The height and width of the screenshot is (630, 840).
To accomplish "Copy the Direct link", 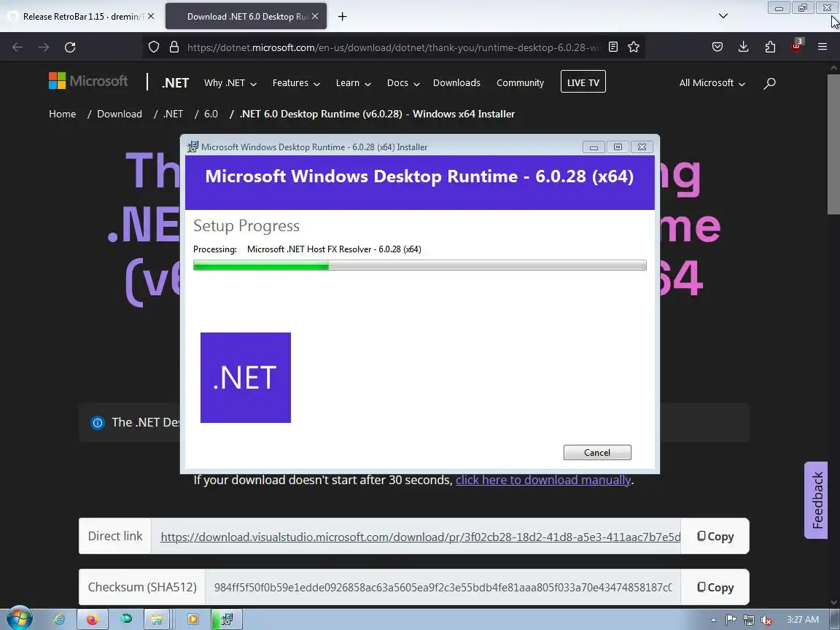I will tap(715, 536).
